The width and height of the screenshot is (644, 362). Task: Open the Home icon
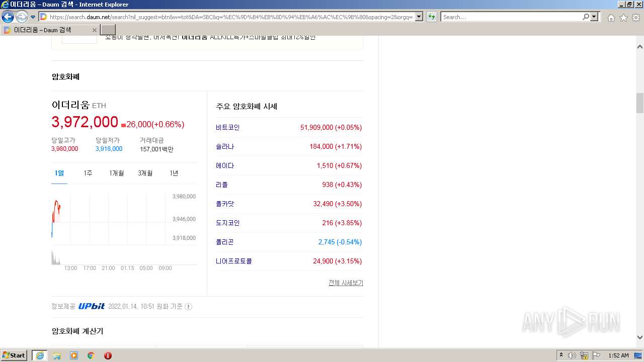(x=611, y=18)
